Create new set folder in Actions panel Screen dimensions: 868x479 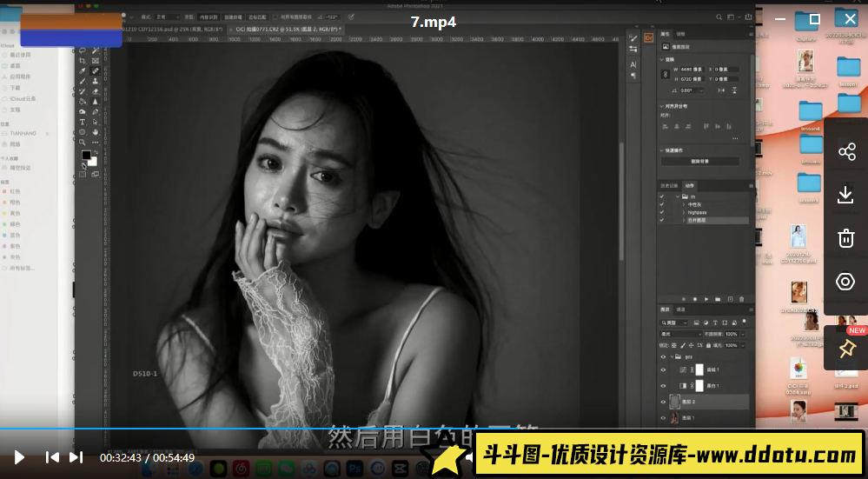pyautogui.click(x=718, y=299)
